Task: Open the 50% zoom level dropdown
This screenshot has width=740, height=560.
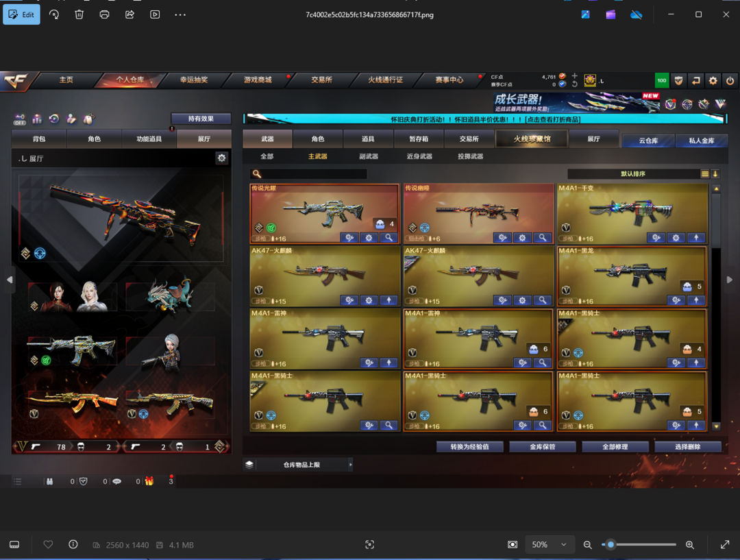Action: point(550,544)
